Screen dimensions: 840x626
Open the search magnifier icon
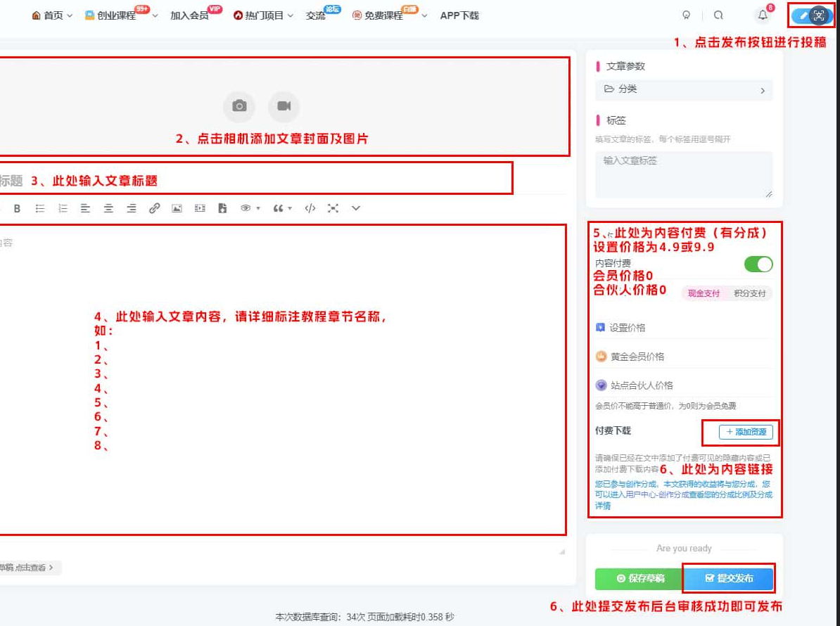(718, 15)
